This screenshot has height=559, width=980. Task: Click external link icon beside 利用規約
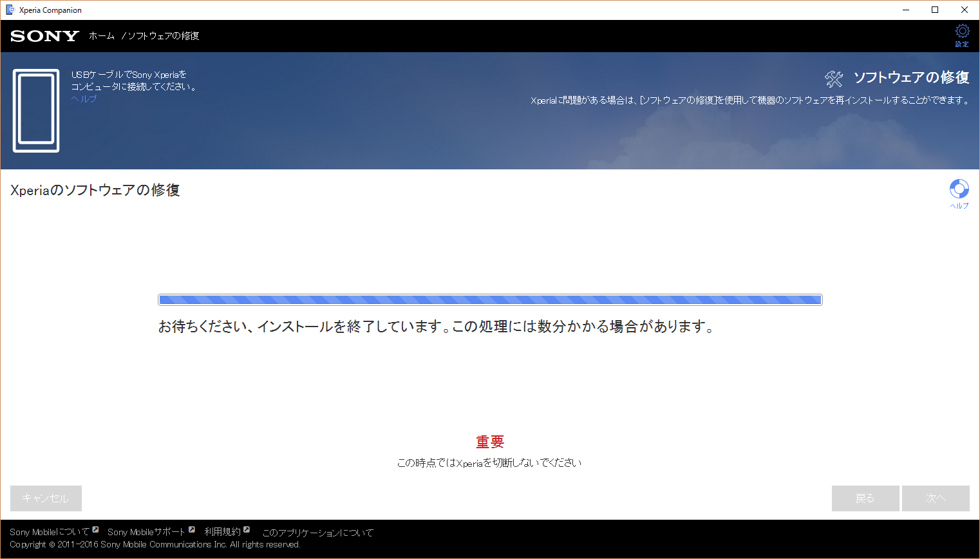coord(246,529)
